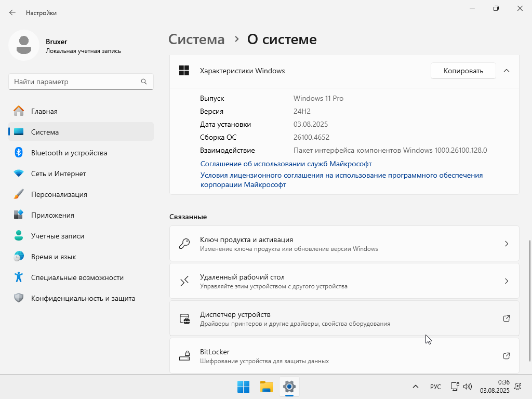The height and width of the screenshot is (399, 532).
Task: Click the clock showing 0:36
Action: click(x=503, y=382)
